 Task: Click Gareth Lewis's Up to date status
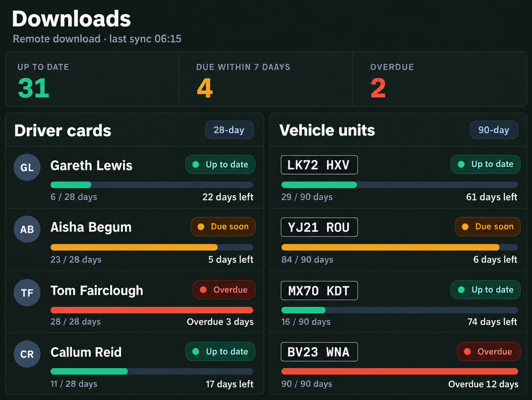tap(220, 164)
